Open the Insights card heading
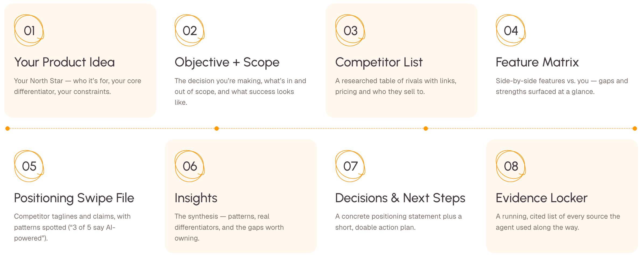Screen dimensions: 644x257 [196, 198]
